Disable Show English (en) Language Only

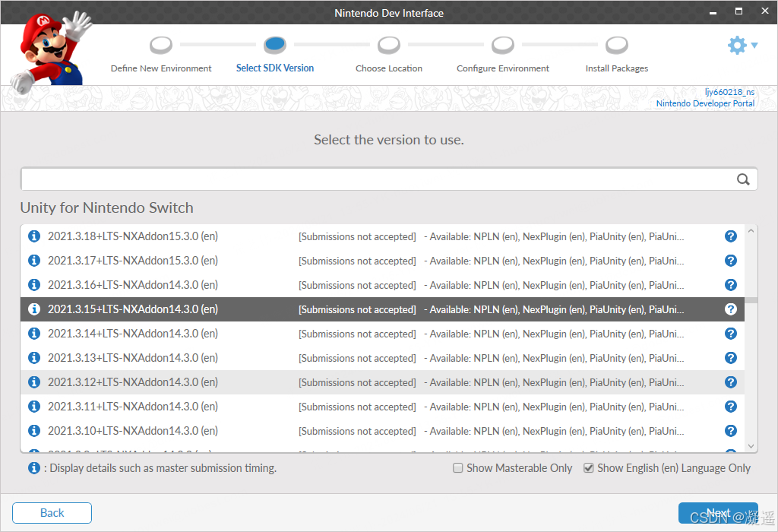pos(588,468)
